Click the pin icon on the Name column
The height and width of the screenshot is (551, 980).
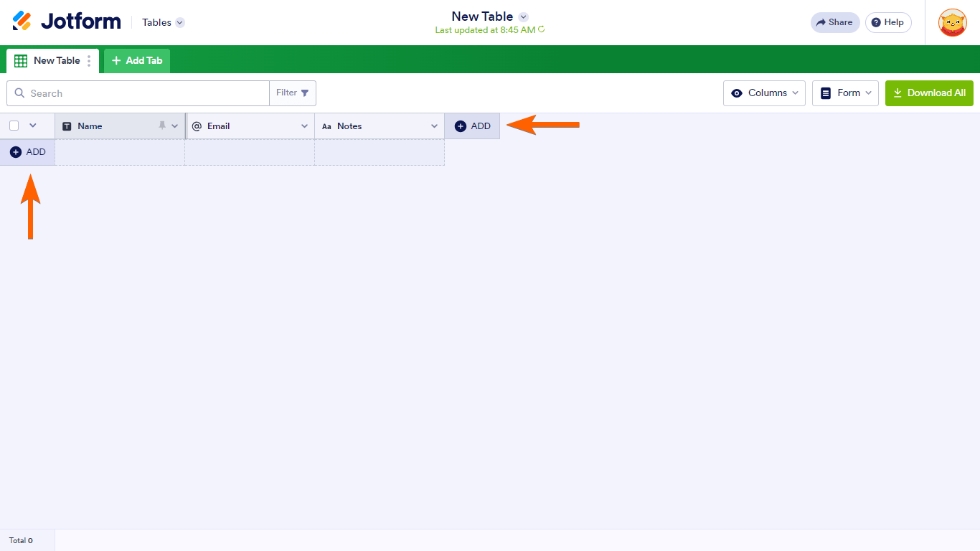163,126
